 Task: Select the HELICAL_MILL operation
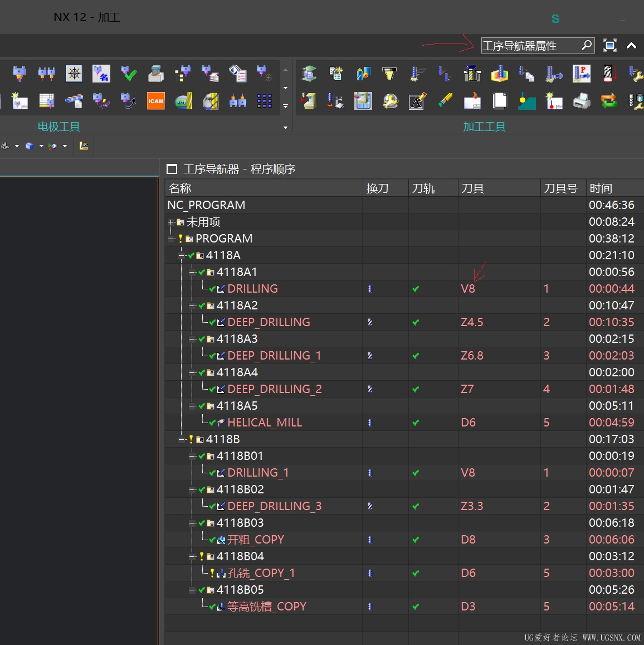pyautogui.click(x=265, y=423)
